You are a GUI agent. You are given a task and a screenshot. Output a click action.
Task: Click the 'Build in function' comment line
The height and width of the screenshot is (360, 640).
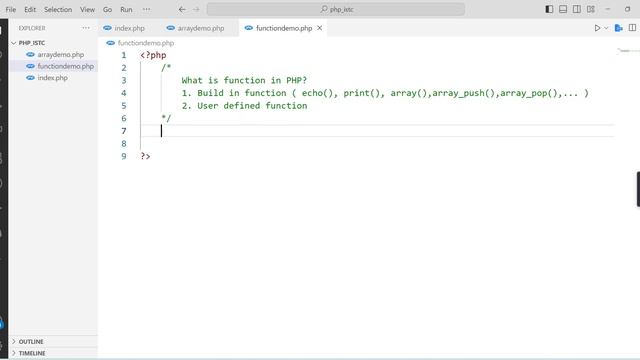click(x=385, y=93)
